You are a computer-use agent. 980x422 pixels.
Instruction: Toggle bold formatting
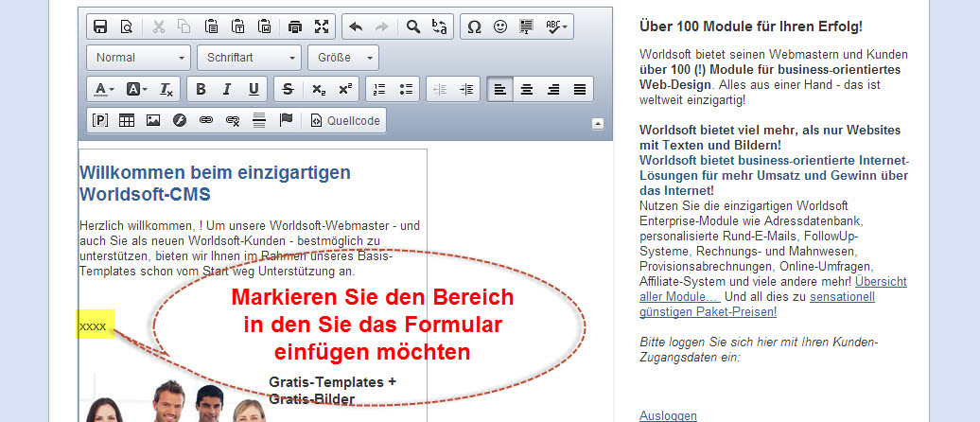click(x=201, y=89)
